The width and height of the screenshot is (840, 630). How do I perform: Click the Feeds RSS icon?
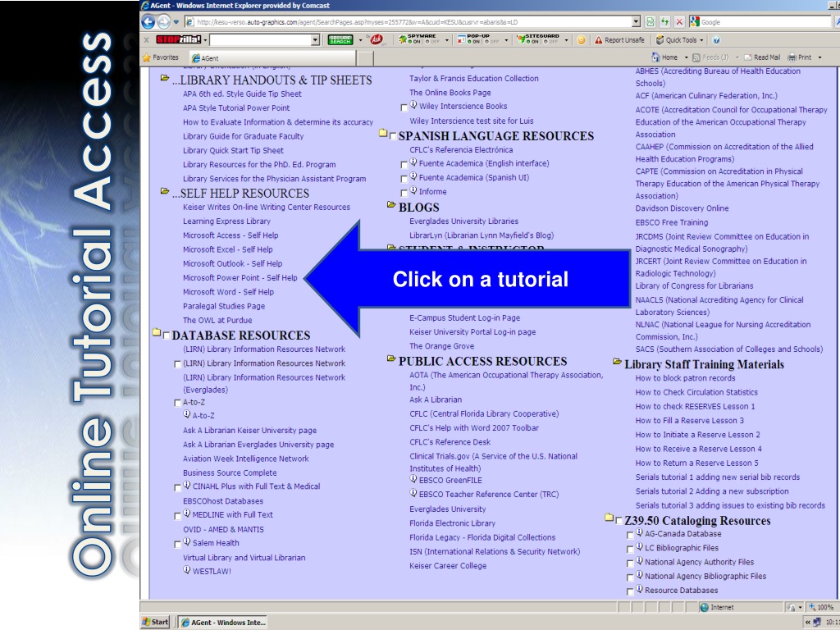pyautogui.click(x=696, y=57)
